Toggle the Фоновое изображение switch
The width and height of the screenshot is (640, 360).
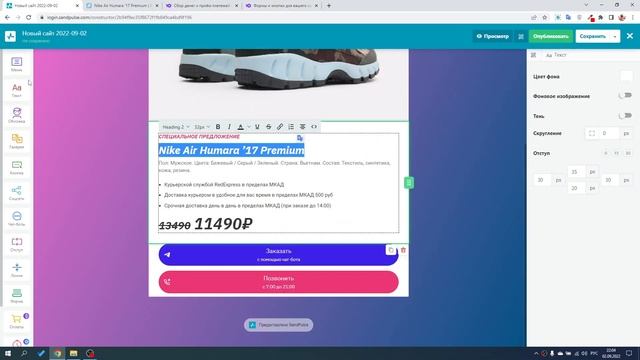point(625,96)
